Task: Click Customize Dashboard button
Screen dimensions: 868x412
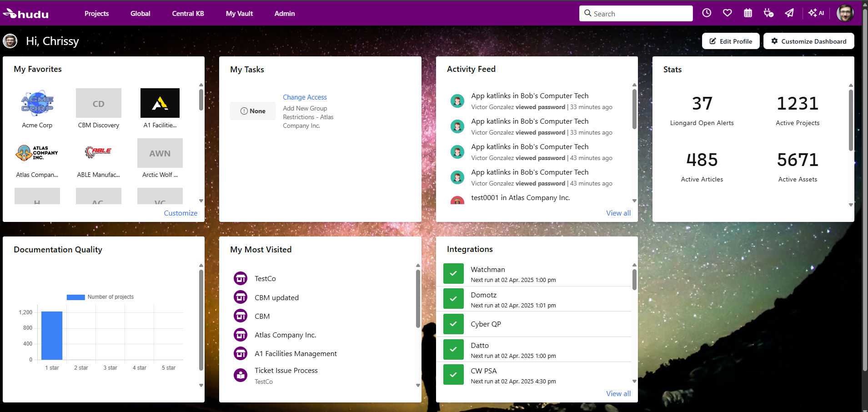Action: pos(808,41)
